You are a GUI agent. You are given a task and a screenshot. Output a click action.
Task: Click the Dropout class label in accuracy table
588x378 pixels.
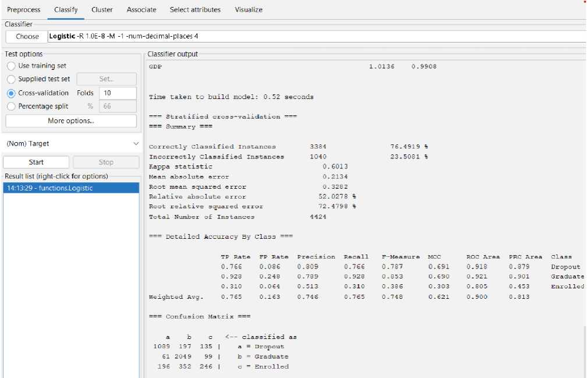tap(565, 267)
